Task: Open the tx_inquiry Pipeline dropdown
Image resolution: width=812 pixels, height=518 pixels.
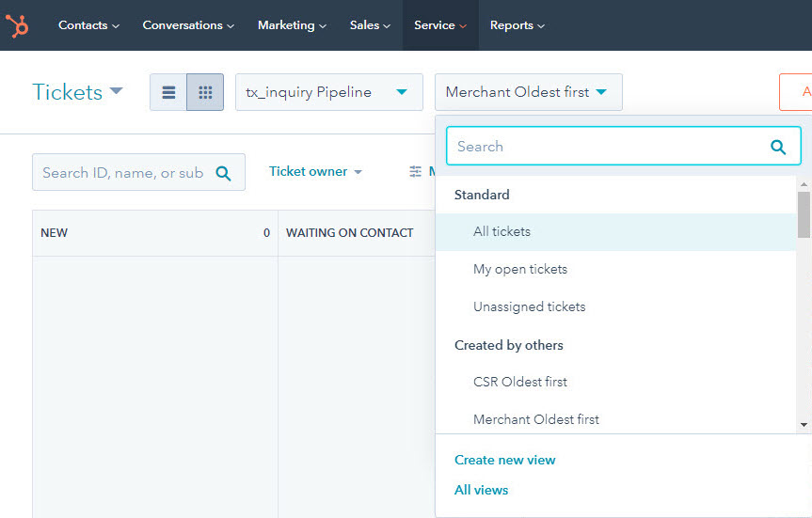Action: [328, 92]
